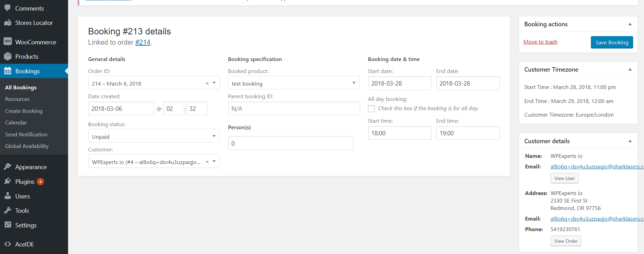Viewport: 644px width, 254px height.
Task: Enable the all day booking checkbox
Action: [371, 109]
